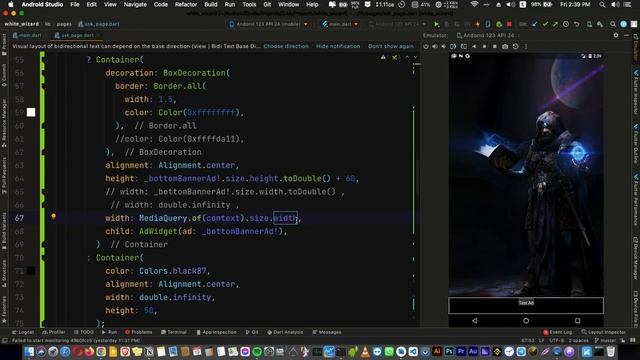Click the emulator toolbar Overview square
Image resolution: width=640 pixels, height=360 pixels.
[494, 47]
